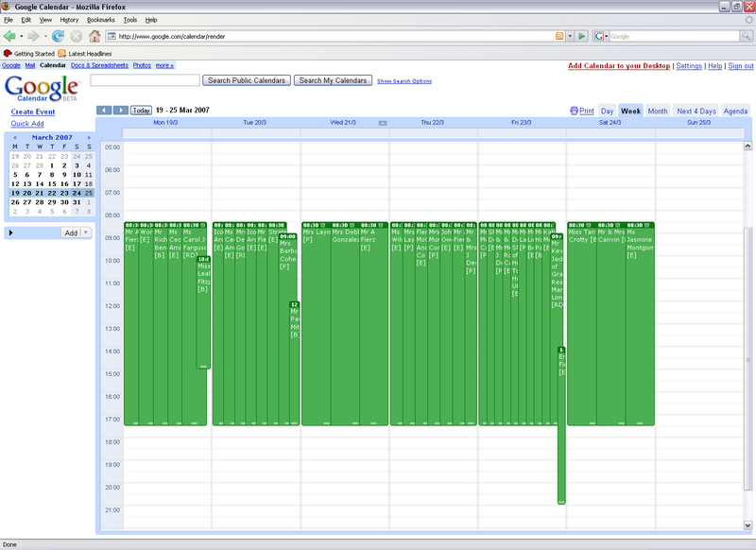Open the Add calendar dropdown arrow
This screenshot has height=550, width=756.
86,232
